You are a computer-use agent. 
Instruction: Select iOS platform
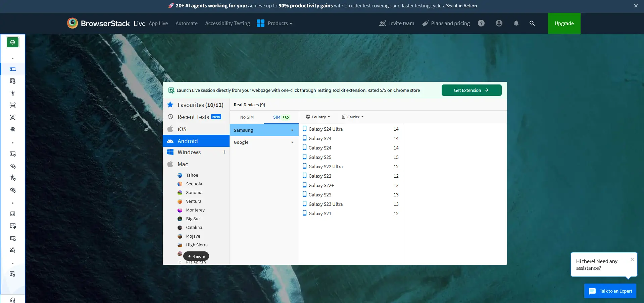pos(196,129)
